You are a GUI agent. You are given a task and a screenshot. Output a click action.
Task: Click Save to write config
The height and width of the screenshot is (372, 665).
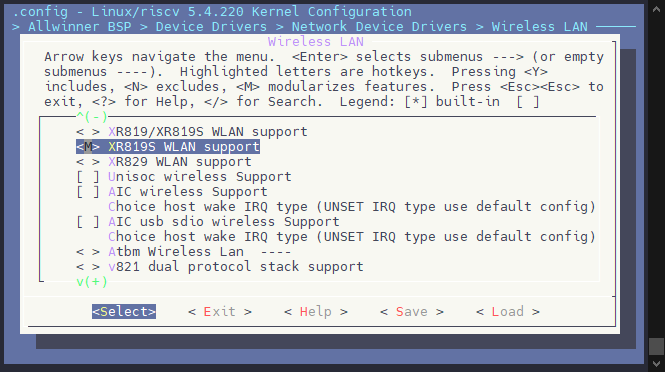click(x=412, y=311)
